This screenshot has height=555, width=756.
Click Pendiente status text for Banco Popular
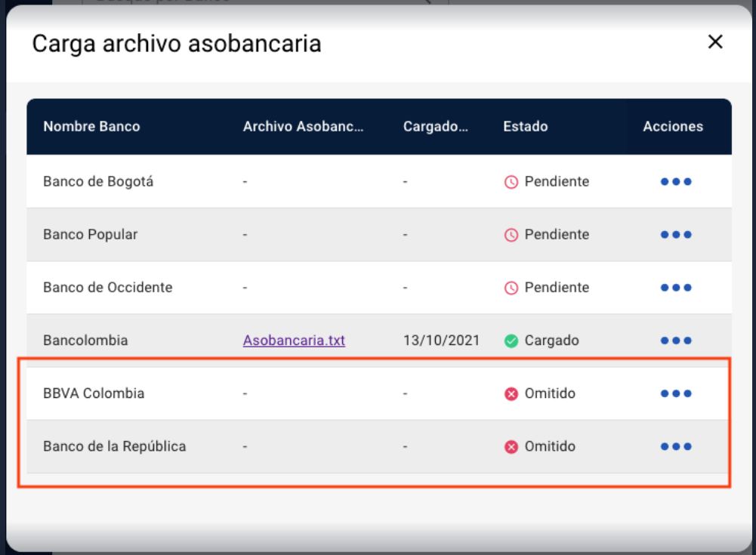[557, 235]
